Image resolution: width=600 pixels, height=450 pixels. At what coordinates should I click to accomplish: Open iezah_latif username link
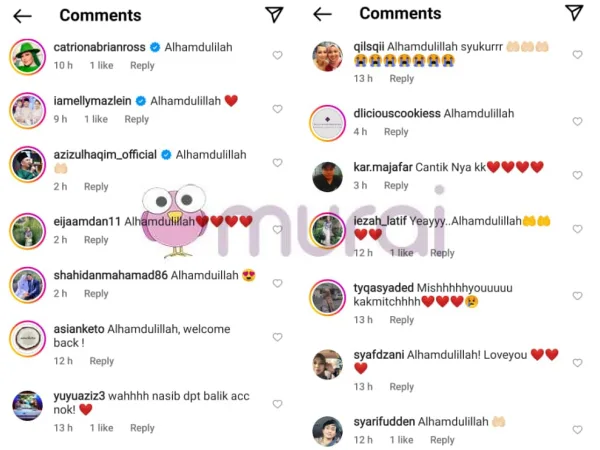(x=380, y=221)
